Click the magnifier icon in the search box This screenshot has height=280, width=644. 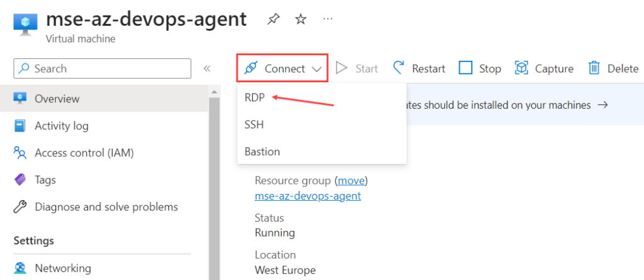pos(25,68)
